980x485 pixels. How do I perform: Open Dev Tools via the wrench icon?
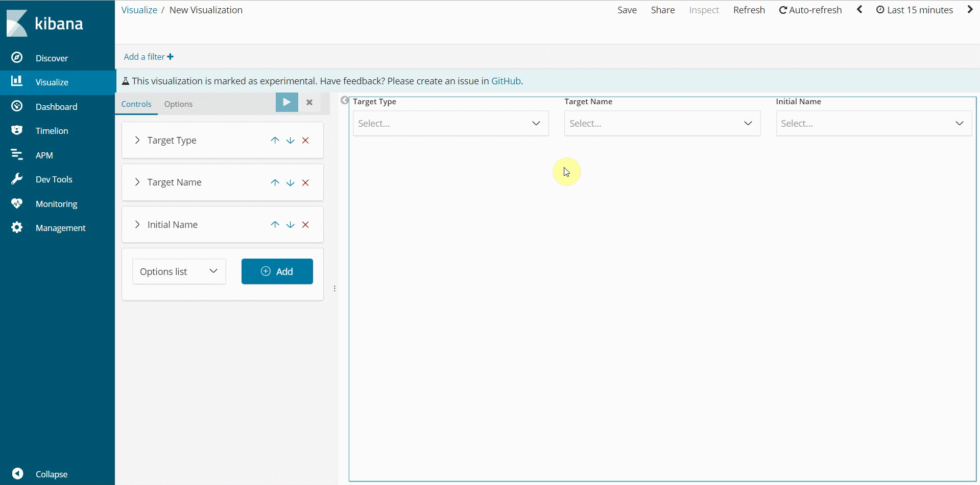pyautogui.click(x=54, y=179)
